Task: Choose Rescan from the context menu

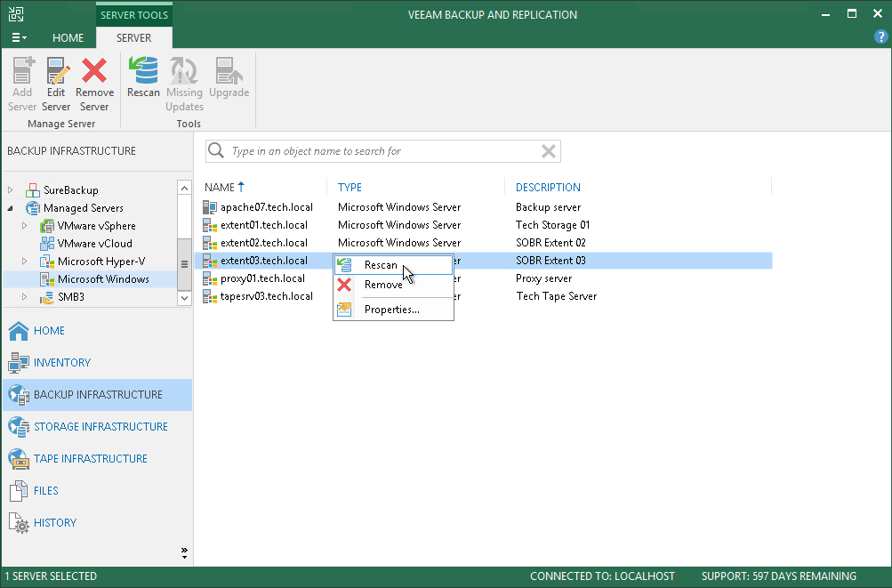Action: pyautogui.click(x=381, y=265)
